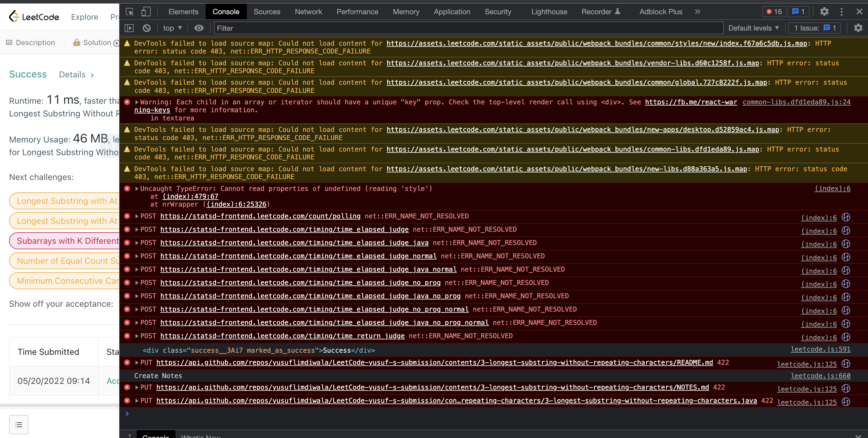Screen dimensions: 868x438
Task: Expand the POST count/polling error entry
Action: click(137, 216)
